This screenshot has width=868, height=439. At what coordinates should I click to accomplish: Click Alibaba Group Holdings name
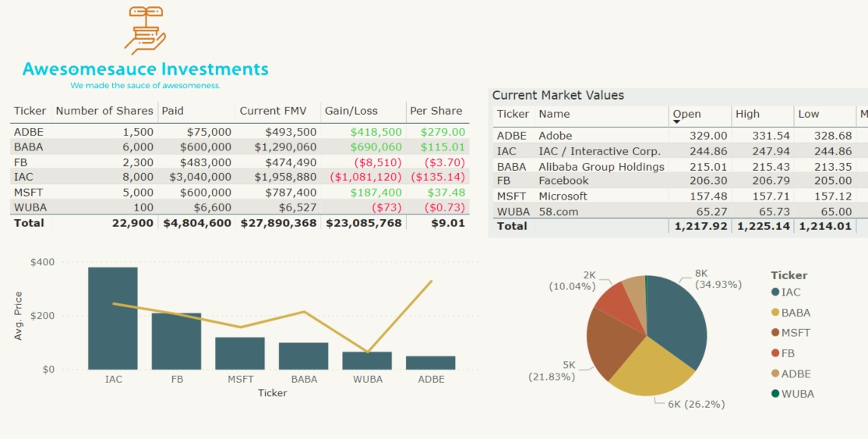(602, 167)
